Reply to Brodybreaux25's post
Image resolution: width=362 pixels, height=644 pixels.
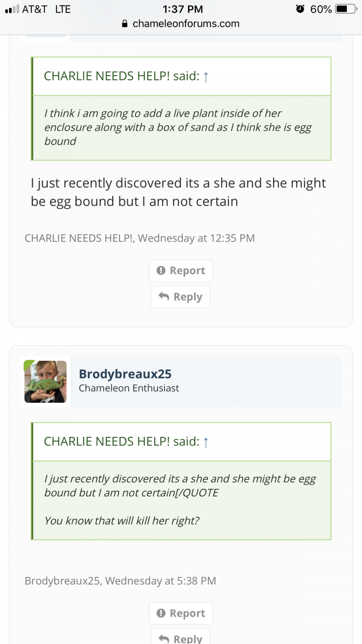click(x=181, y=638)
